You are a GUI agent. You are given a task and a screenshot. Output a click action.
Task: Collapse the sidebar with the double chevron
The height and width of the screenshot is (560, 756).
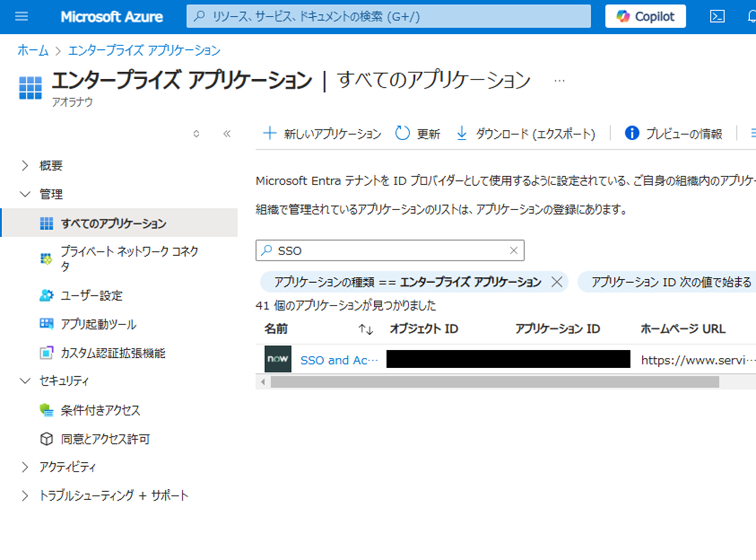pos(227,134)
